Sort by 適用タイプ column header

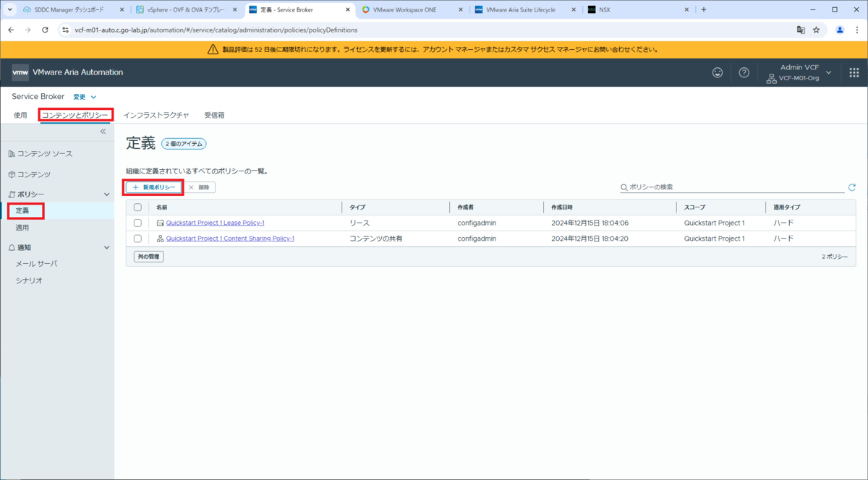pyautogui.click(x=786, y=207)
